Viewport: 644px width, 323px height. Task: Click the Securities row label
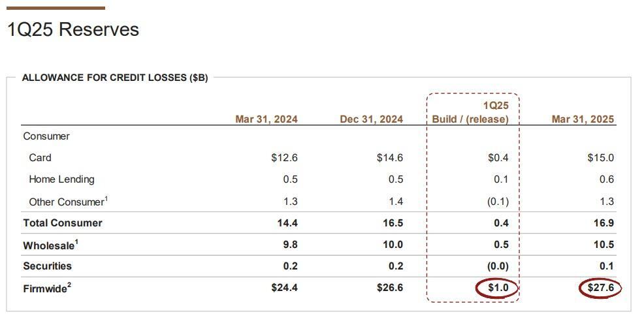tap(47, 266)
